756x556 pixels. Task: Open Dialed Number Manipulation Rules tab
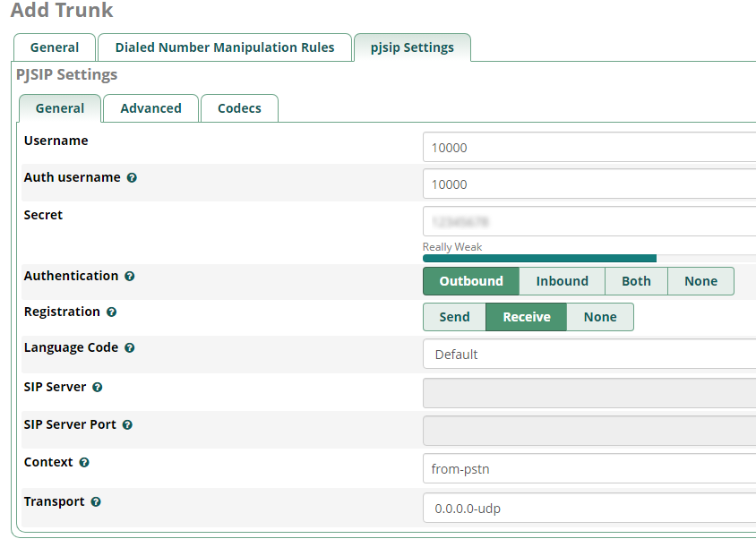pos(225,47)
